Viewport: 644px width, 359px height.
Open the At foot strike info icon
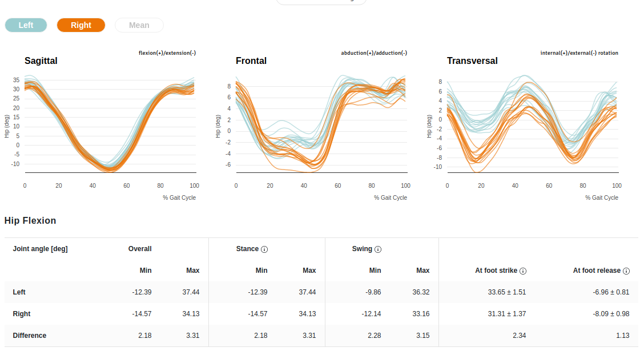click(x=523, y=271)
